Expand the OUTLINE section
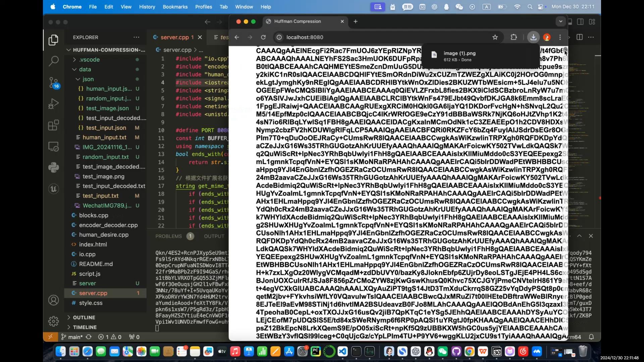The width and height of the screenshot is (644, 362). click(x=106, y=317)
